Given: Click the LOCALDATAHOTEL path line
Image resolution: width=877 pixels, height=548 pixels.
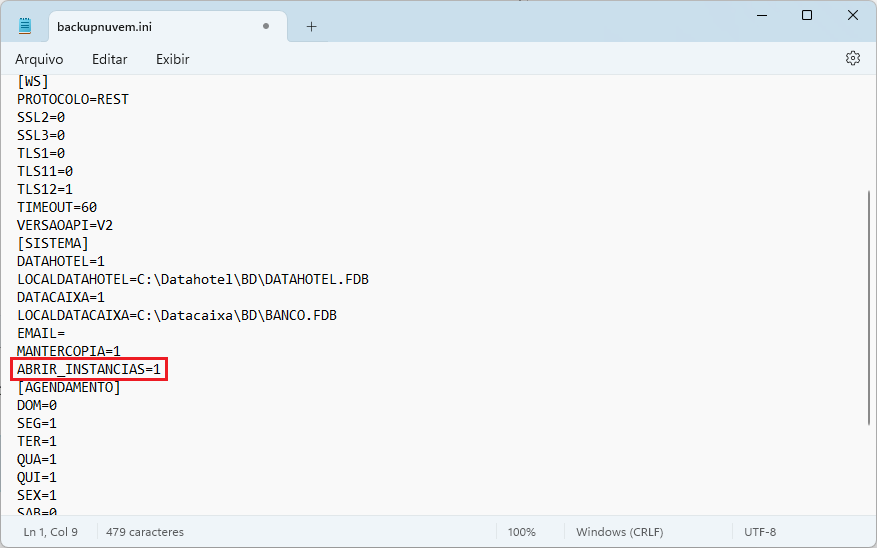Looking at the screenshot, I should 193,279.
